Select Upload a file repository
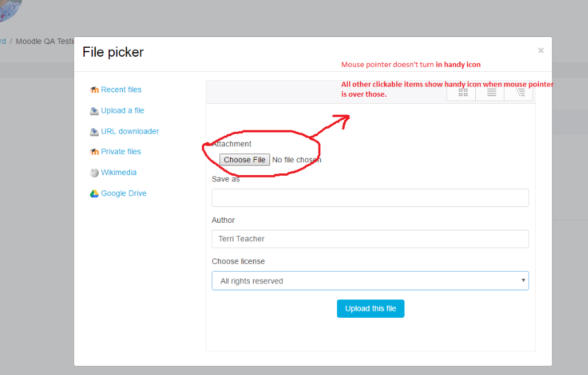588x375 pixels. coord(122,111)
